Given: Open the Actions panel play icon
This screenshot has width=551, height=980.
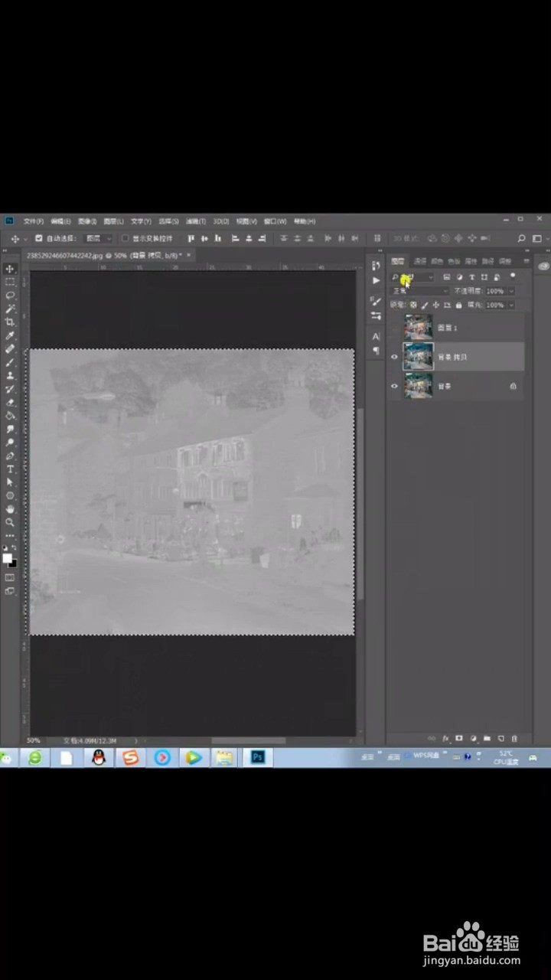Looking at the screenshot, I should [x=376, y=281].
